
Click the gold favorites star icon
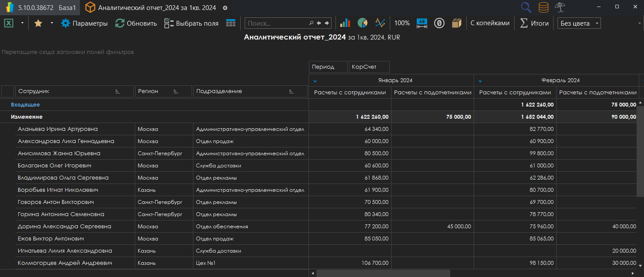pyautogui.click(x=38, y=23)
